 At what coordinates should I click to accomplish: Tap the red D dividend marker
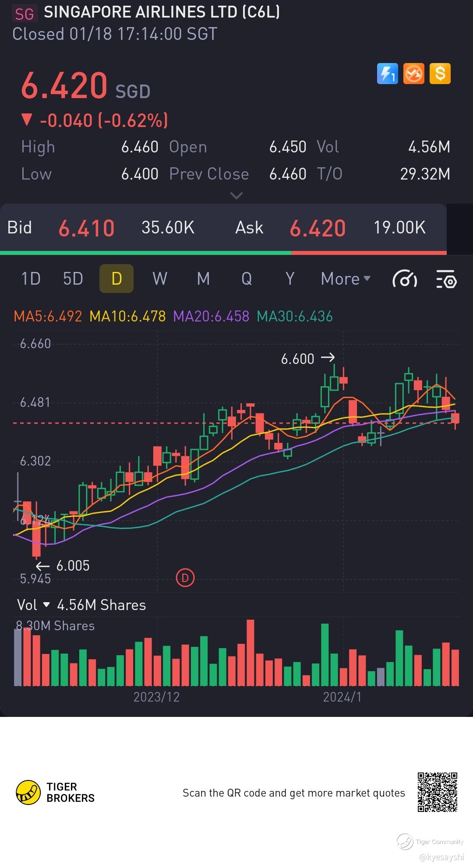point(185,578)
